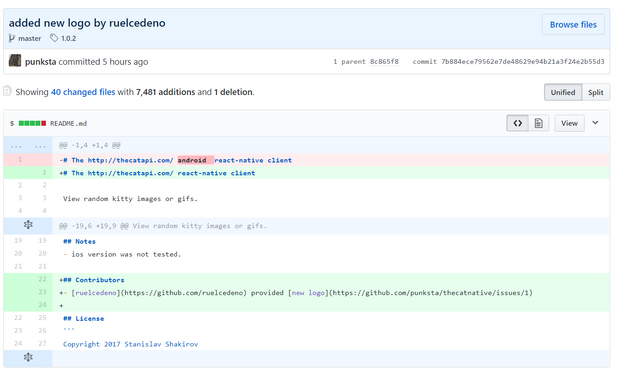The width and height of the screenshot is (640, 373).
Task: Open the 40 changed files link
Action: pos(83,92)
